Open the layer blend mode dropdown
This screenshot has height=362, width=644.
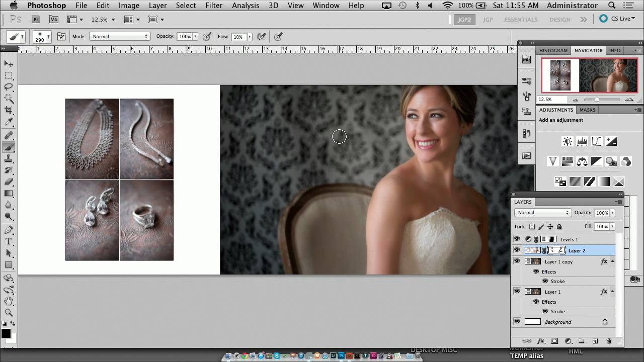(x=542, y=213)
